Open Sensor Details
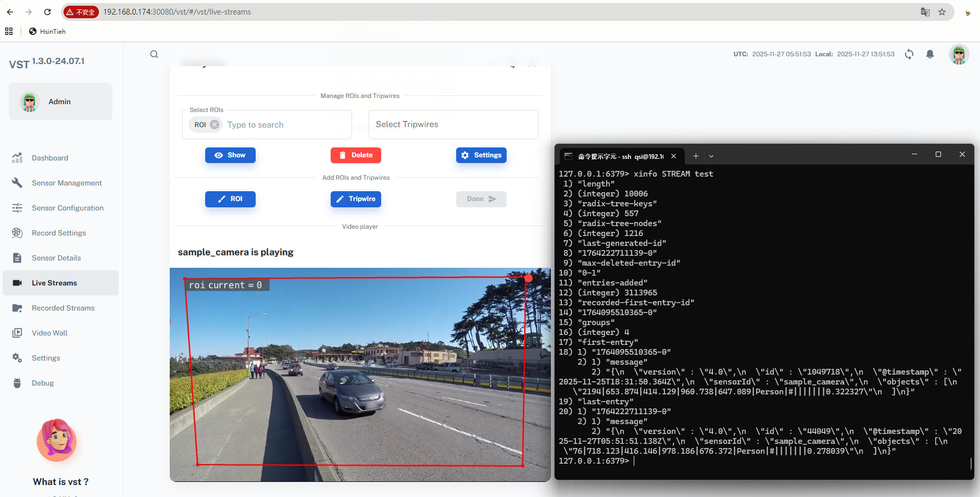Image resolution: width=980 pixels, height=497 pixels. (60, 258)
